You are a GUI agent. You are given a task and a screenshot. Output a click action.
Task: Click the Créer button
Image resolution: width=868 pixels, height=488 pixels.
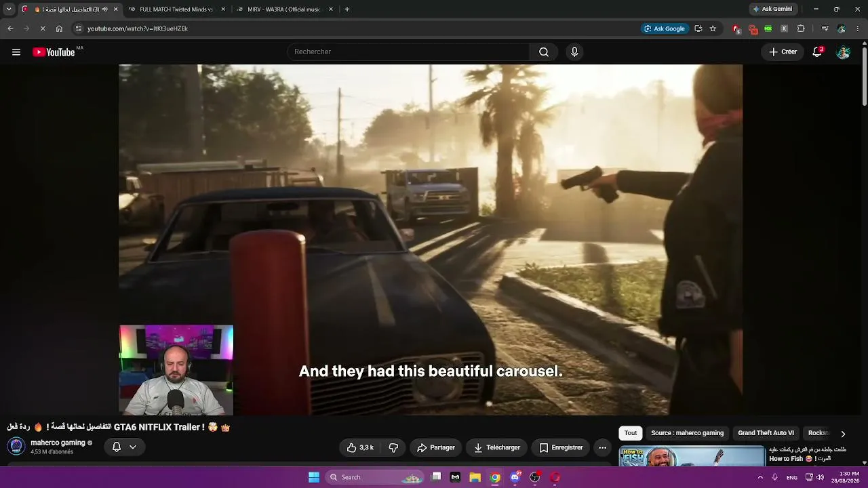(x=783, y=52)
